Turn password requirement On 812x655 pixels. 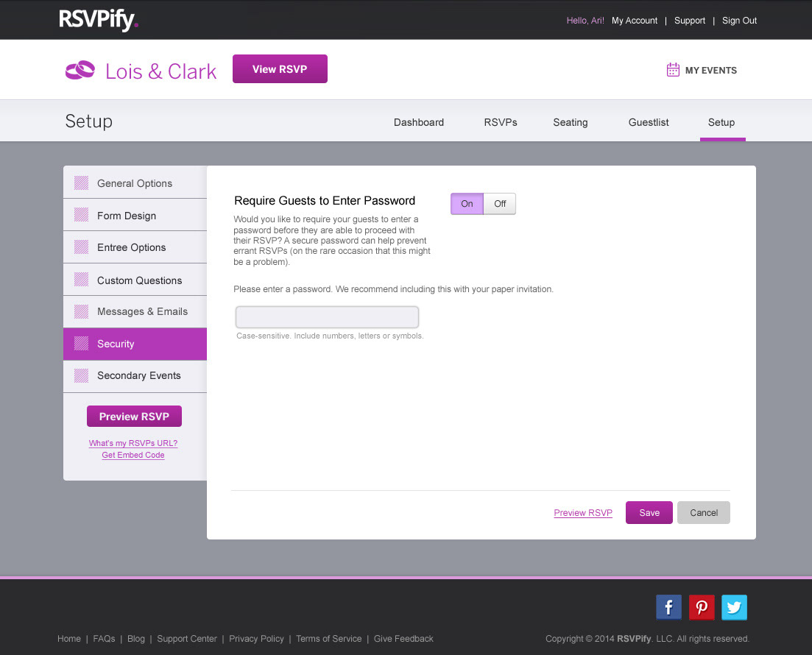coord(467,203)
